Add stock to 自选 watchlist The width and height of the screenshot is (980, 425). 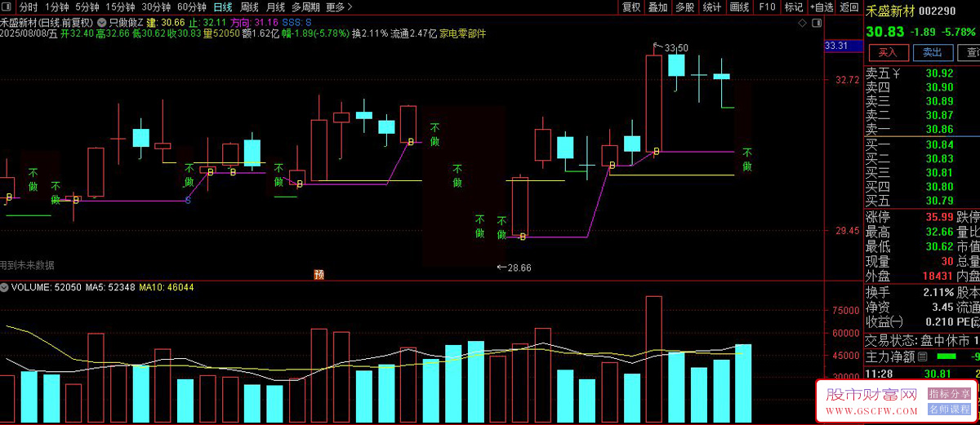pyautogui.click(x=820, y=7)
